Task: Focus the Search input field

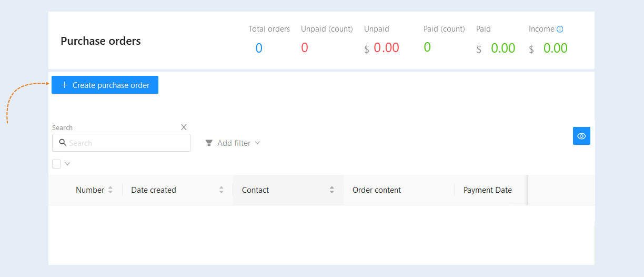Action: [121, 143]
